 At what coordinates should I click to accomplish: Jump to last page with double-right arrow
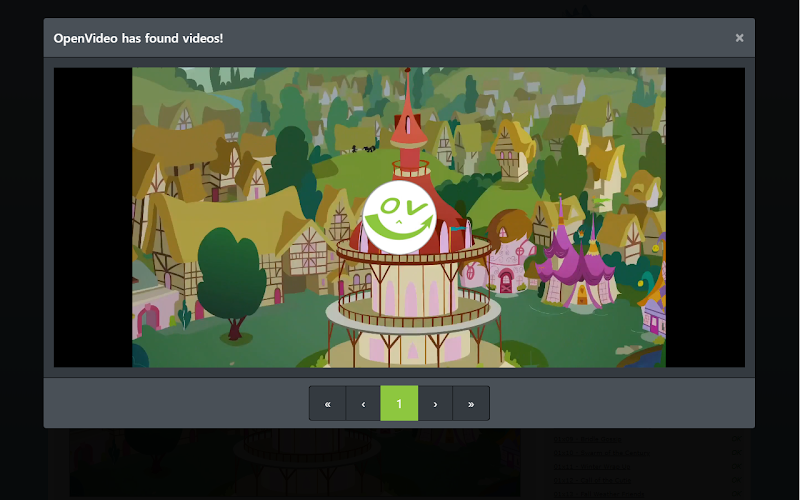(471, 404)
